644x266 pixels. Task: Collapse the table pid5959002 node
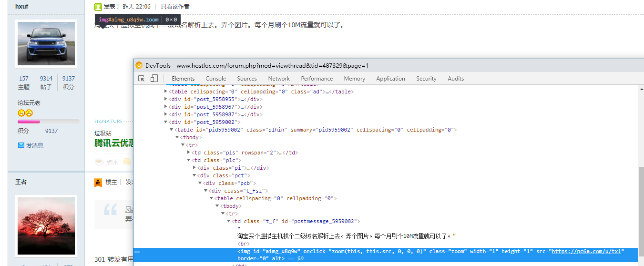pyautogui.click(x=172, y=130)
